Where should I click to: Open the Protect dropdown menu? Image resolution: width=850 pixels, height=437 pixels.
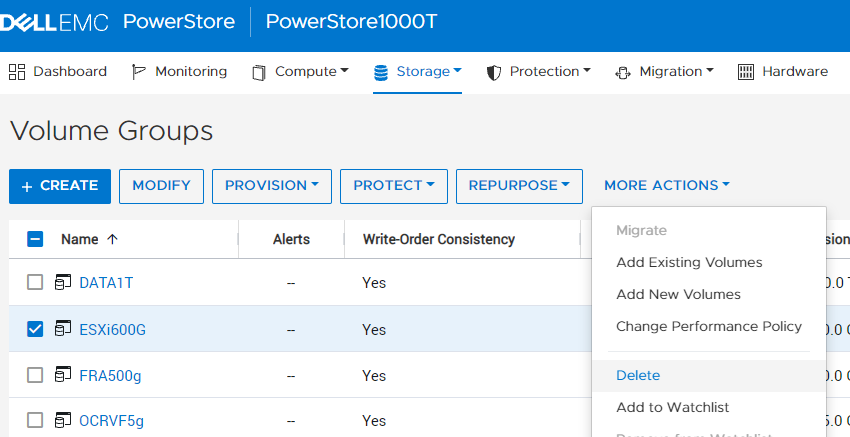pyautogui.click(x=394, y=186)
